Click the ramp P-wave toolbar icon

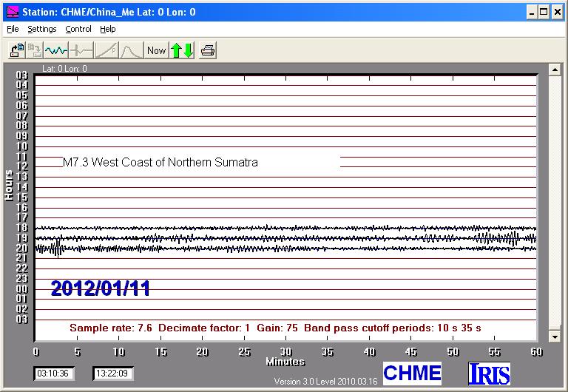point(106,50)
